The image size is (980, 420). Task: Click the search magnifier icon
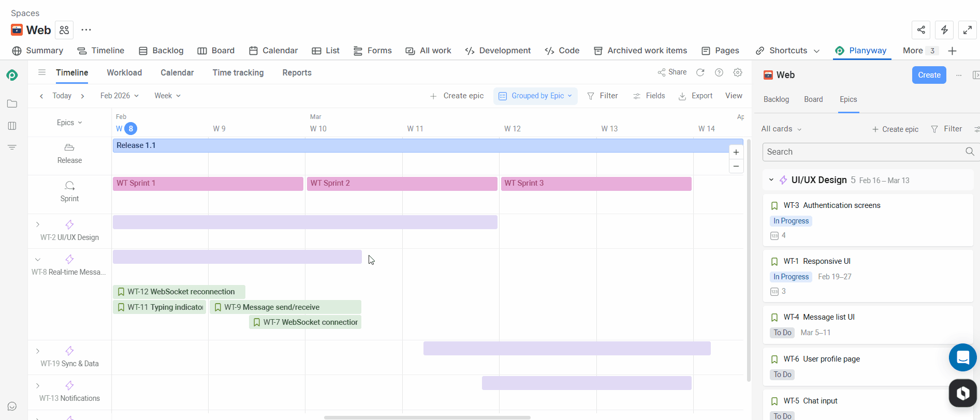(970, 152)
